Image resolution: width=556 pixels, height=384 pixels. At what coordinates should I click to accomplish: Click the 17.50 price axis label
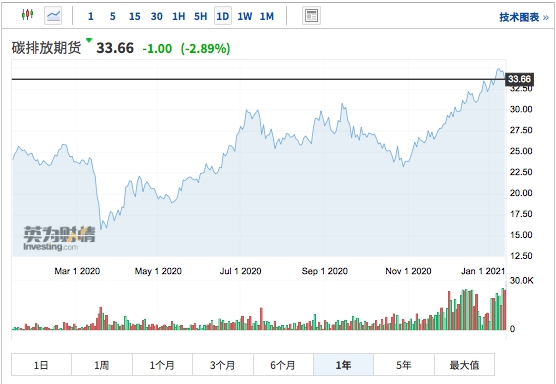[x=521, y=214]
